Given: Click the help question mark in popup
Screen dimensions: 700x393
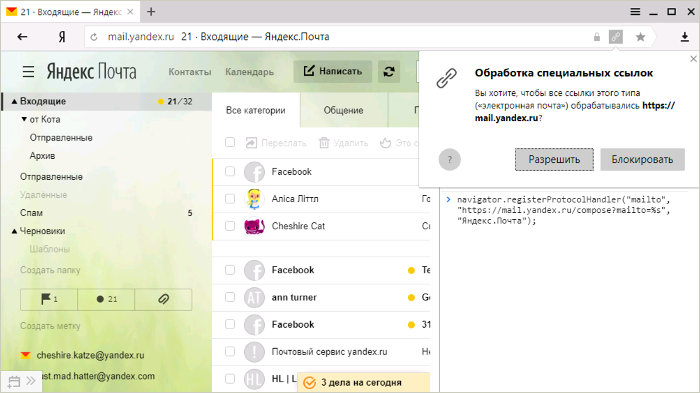Looking at the screenshot, I should (450, 159).
